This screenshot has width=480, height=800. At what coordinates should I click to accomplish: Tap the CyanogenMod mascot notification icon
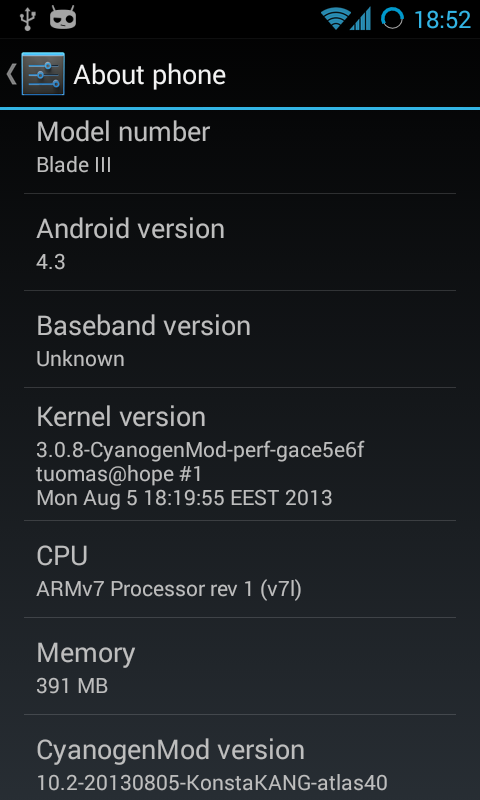[x=63, y=18]
